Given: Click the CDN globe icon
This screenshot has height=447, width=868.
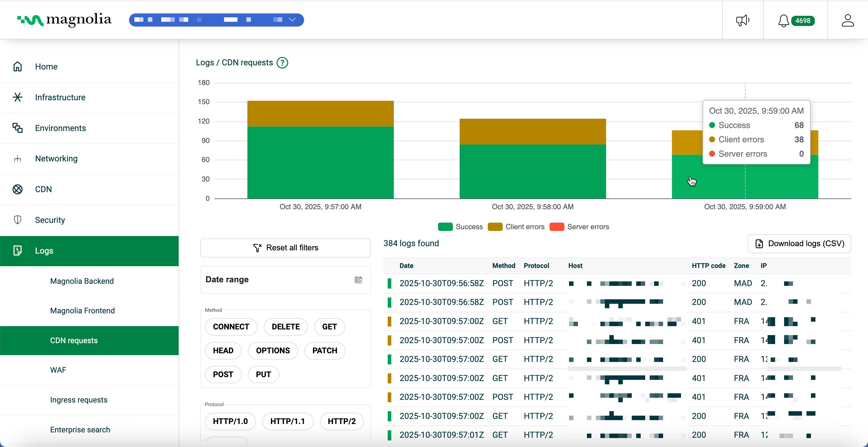Looking at the screenshot, I should click(18, 189).
